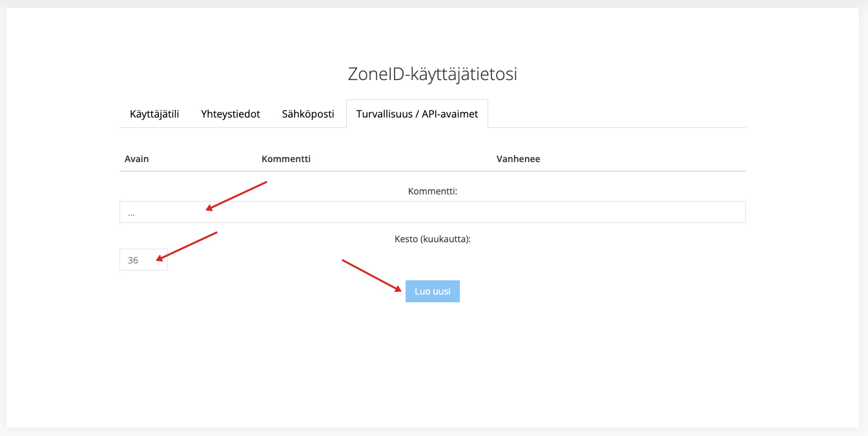Viewport: 868px width, 436px height.
Task: Click the Avain column header
Action: tap(137, 159)
